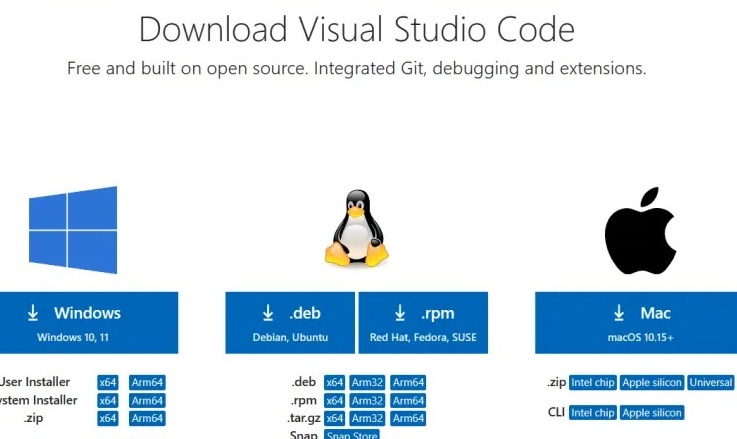Click the Windows '.zip' row label

(x=33, y=418)
